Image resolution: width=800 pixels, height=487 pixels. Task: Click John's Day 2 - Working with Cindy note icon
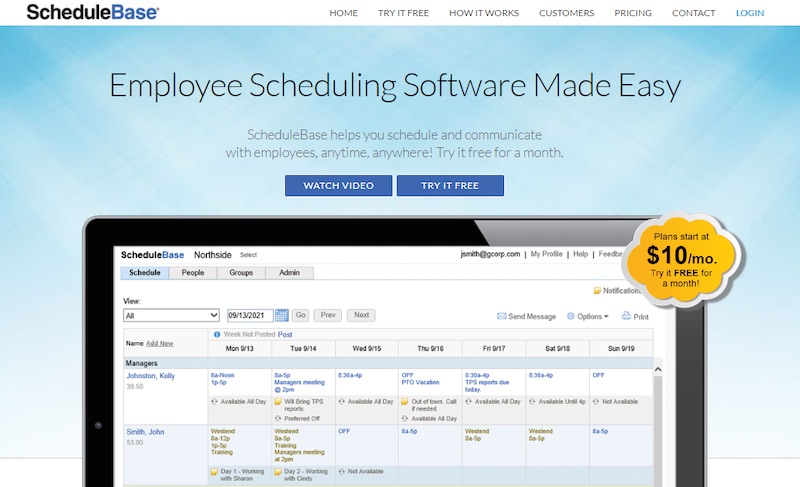coord(278,472)
